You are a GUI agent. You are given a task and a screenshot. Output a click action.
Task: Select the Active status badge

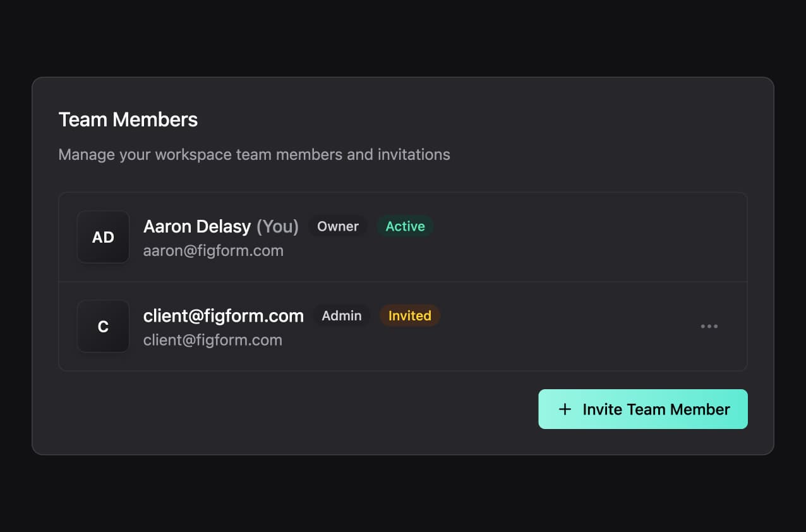click(x=405, y=226)
